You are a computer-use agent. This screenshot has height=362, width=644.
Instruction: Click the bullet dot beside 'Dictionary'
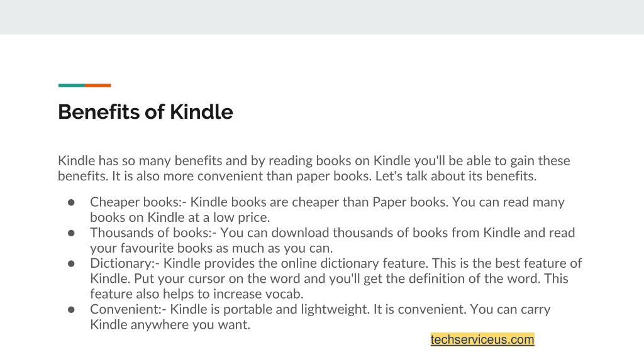pyautogui.click(x=71, y=263)
